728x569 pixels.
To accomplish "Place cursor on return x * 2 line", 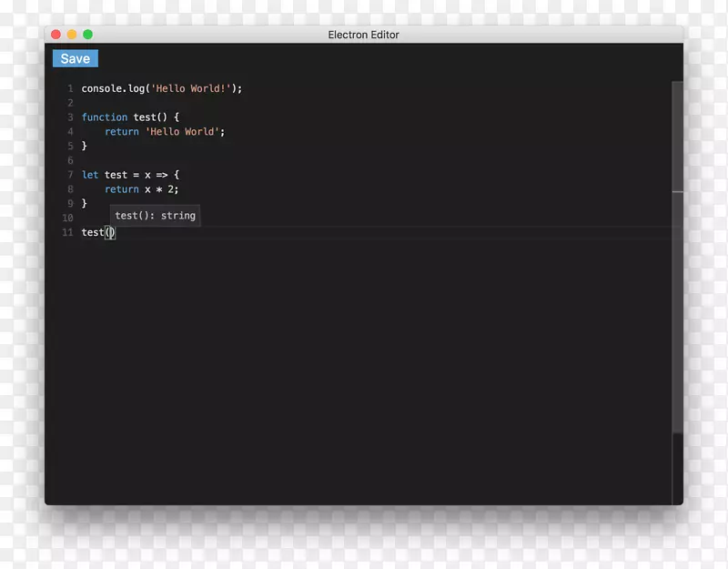I will (x=141, y=189).
